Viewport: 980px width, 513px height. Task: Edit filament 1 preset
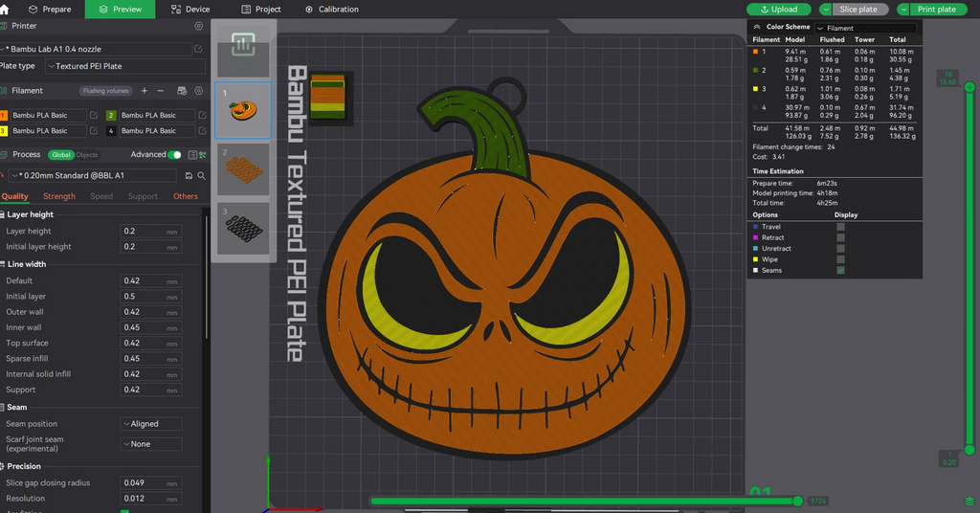94,115
